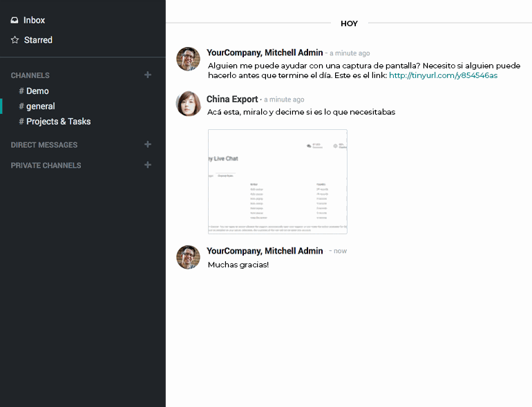This screenshot has height=407, width=532.
Task: Click China Export's profile avatar
Action: click(188, 104)
